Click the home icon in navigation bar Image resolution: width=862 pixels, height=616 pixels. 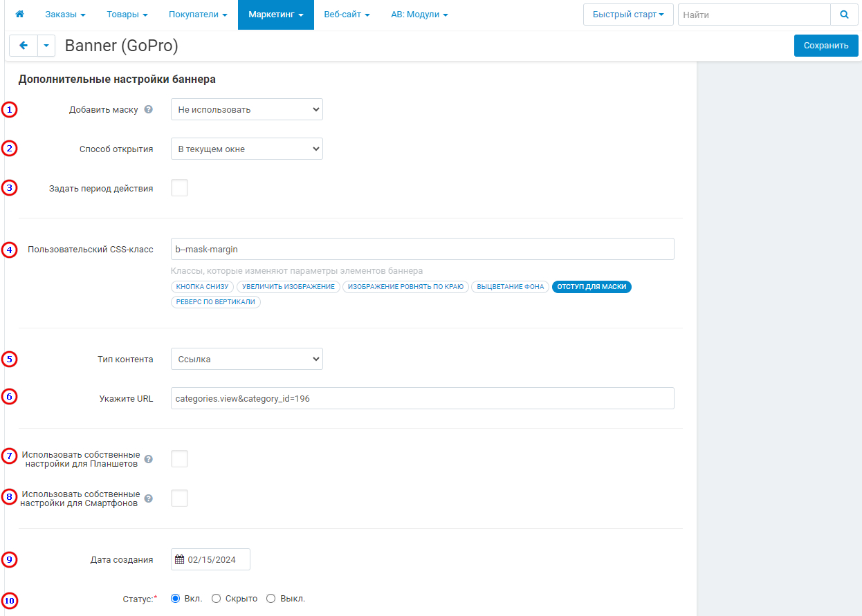(x=20, y=15)
